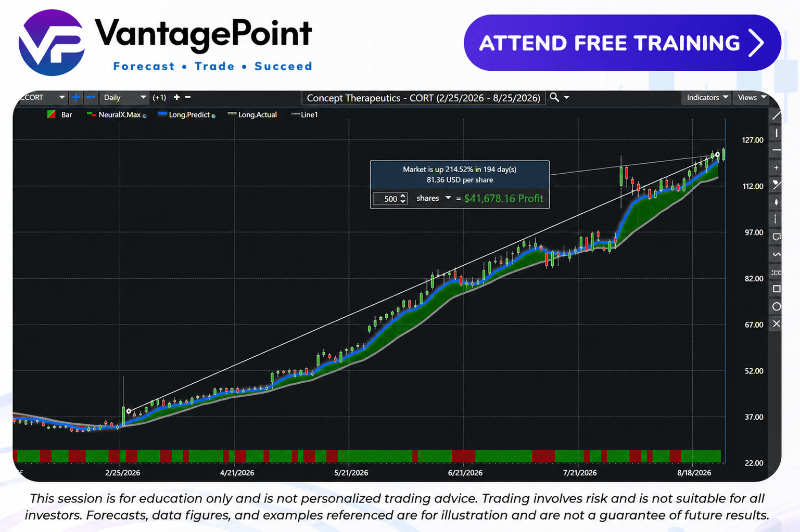
Task: Click the 8/18/2026 date axis label
Action: [694, 473]
